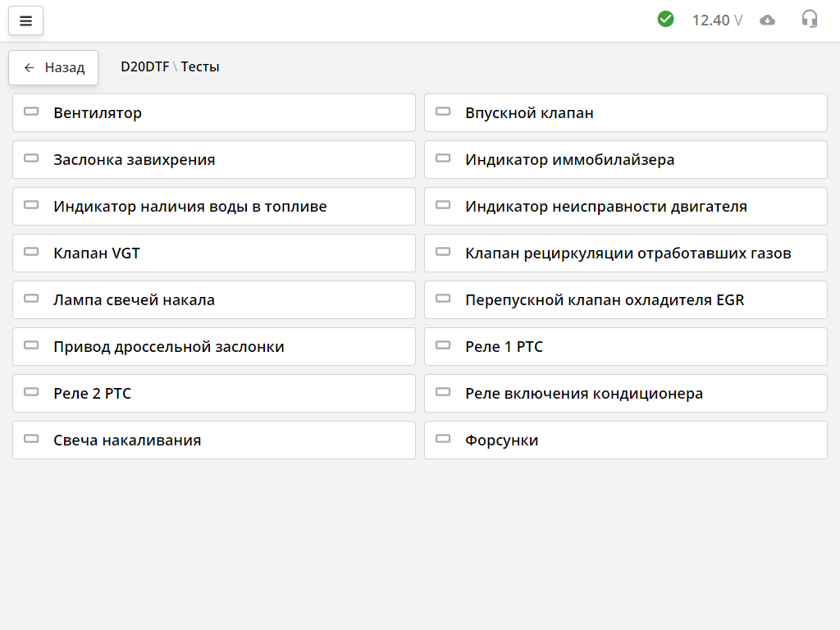Viewport: 840px width, 630px height.
Task: Click the headset support icon
Action: pos(810,18)
